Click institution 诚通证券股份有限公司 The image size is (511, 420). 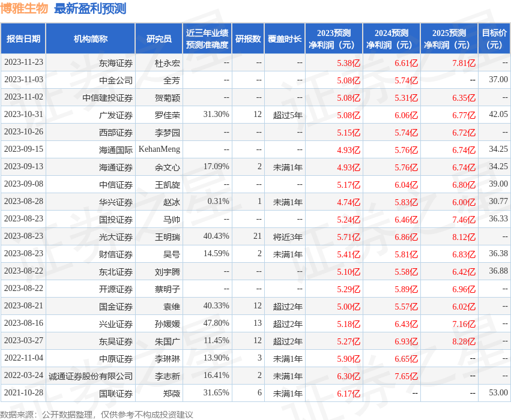tap(91, 376)
